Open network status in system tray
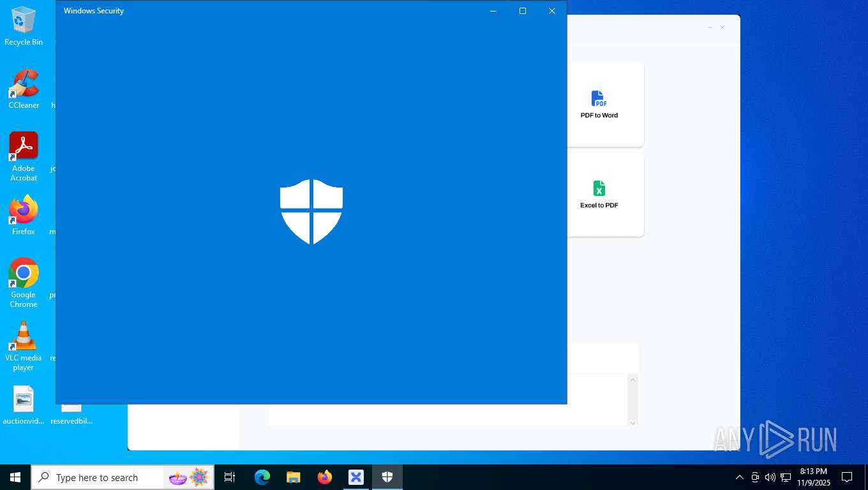This screenshot has width=868, height=490. pos(786,477)
